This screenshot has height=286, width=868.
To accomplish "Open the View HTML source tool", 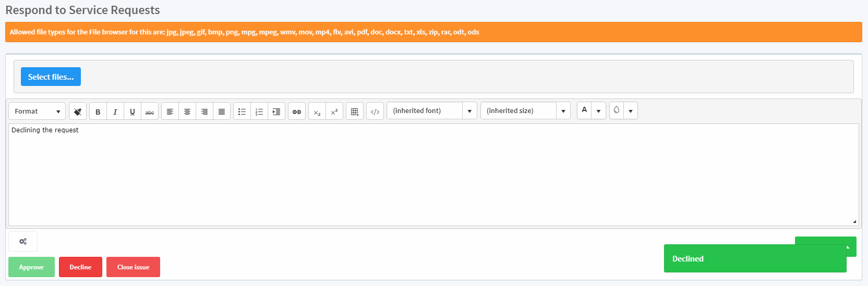I will 375,111.
